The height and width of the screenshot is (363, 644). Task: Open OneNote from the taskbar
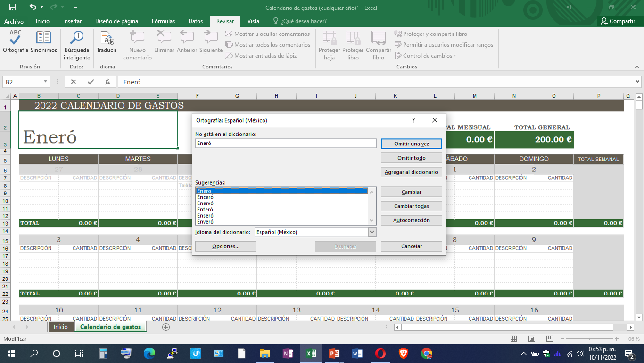point(288,353)
